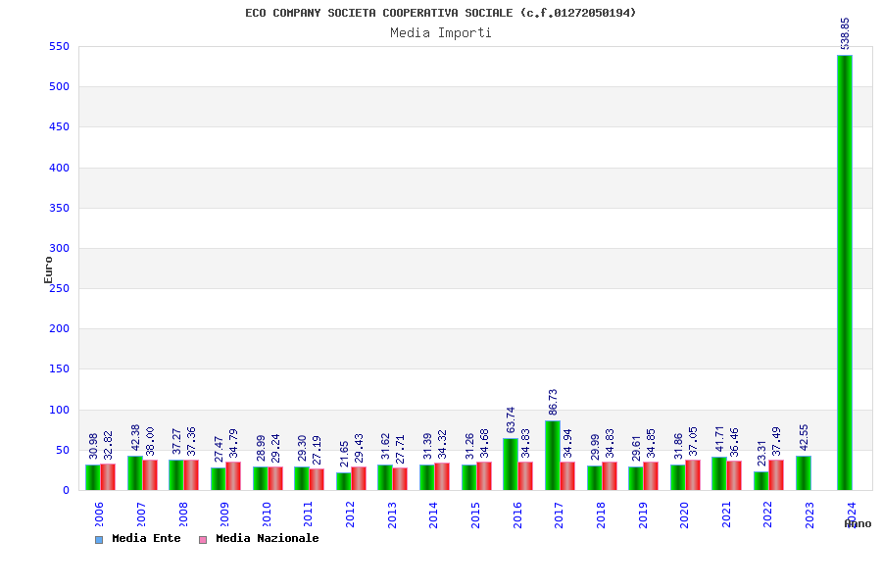This screenshot has height=588, width=882.
Task: Click the red 2006 bar valued 32.82
Action: (x=108, y=477)
